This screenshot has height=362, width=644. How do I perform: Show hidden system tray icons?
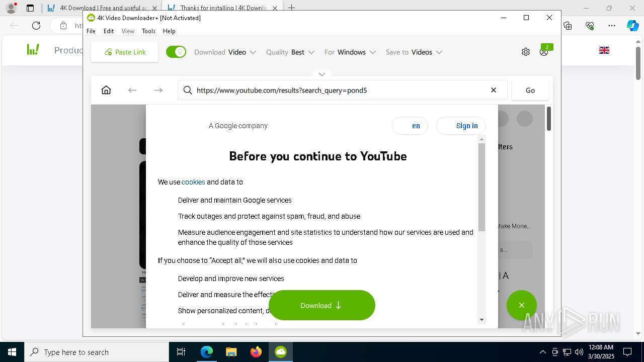(542, 352)
